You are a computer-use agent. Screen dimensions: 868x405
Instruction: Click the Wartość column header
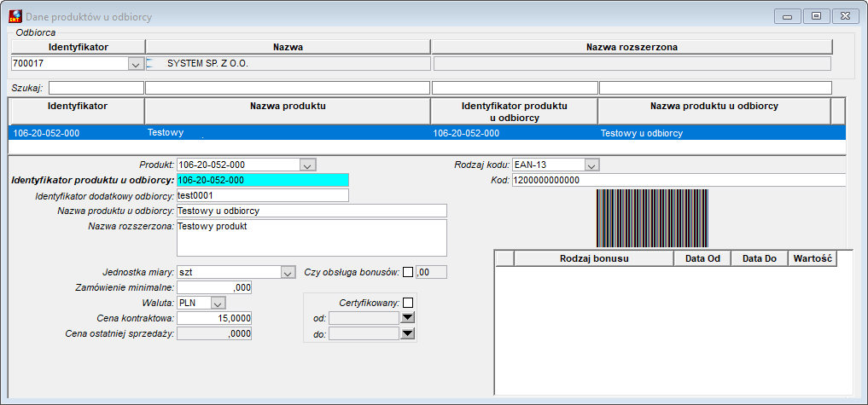click(813, 258)
